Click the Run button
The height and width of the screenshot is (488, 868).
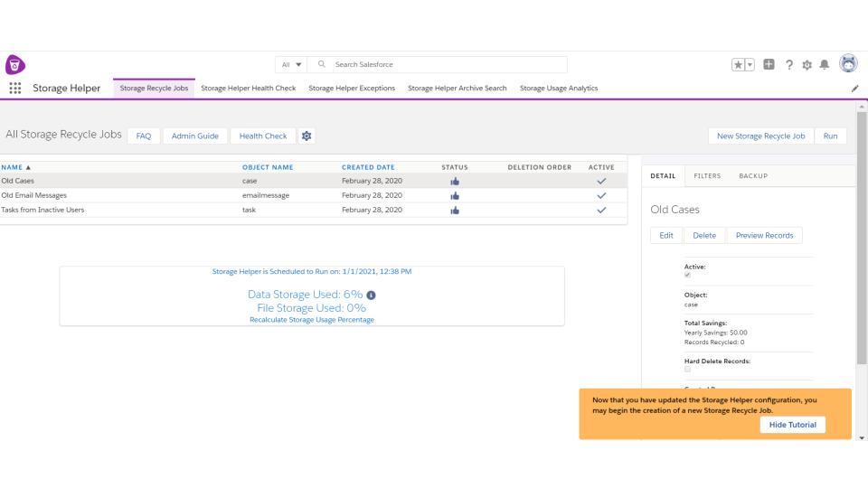click(x=830, y=136)
